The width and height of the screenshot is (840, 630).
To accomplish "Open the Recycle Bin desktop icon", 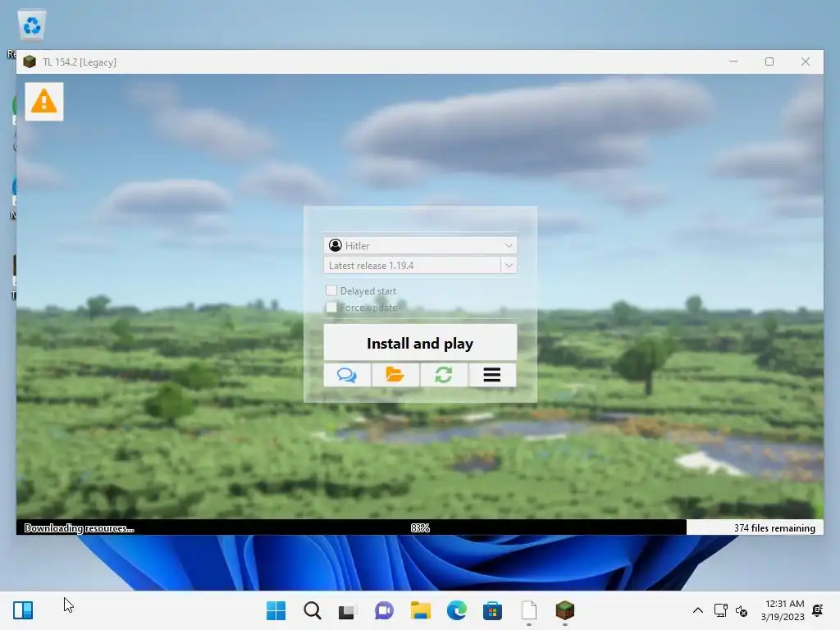I will (x=32, y=25).
